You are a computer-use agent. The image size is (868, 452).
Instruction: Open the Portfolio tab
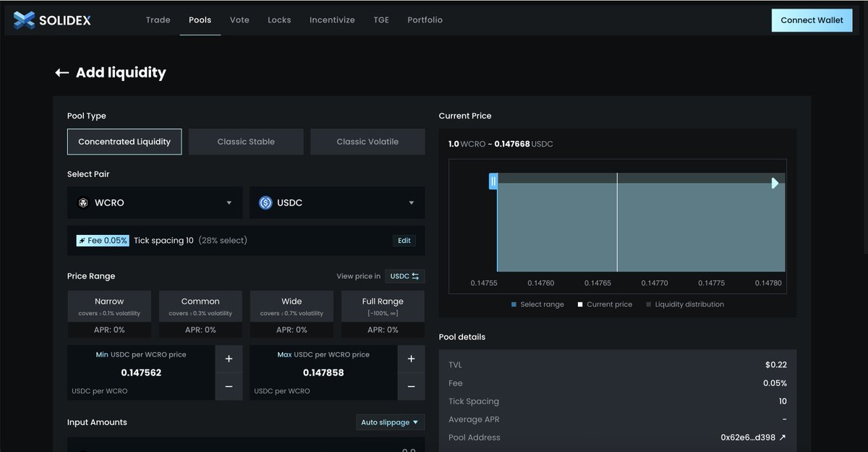[425, 20]
